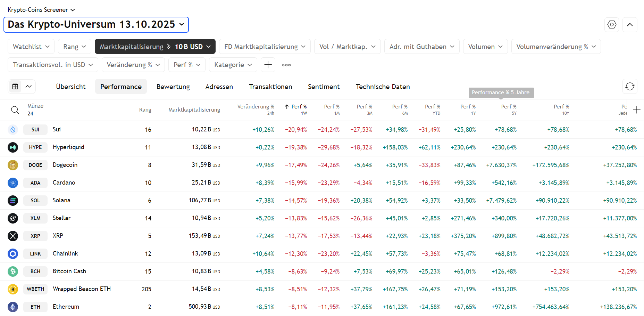Click the plus icon to add a filter
The image size is (644, 316).
(x=268, y=65)
